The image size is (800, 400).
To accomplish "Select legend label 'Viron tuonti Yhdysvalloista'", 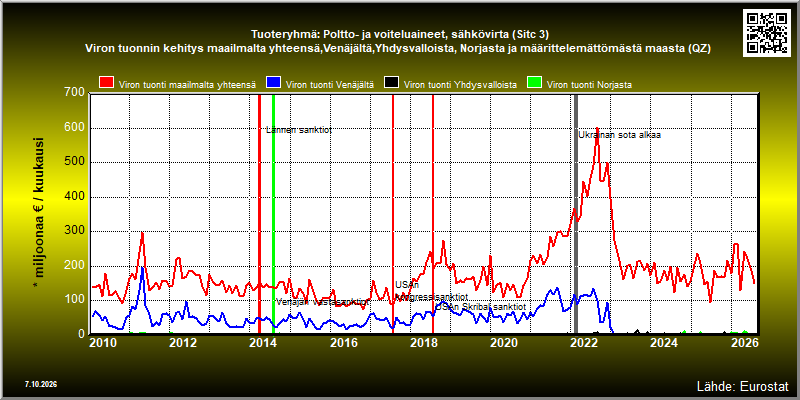I will pos(460,85).
